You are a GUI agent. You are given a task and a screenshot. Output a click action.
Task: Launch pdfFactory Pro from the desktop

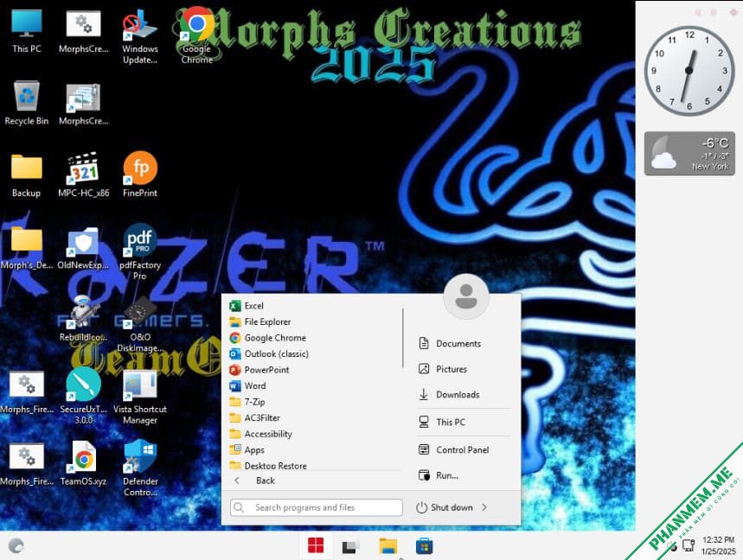point(140,251)
